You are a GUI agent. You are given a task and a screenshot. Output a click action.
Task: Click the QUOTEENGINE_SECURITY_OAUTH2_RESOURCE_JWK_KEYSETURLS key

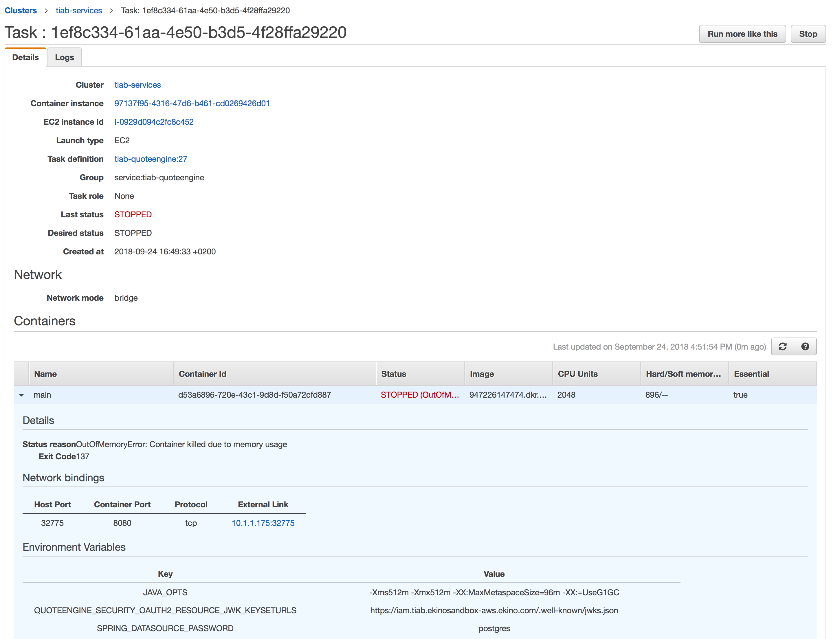click(x=165, y=610)
